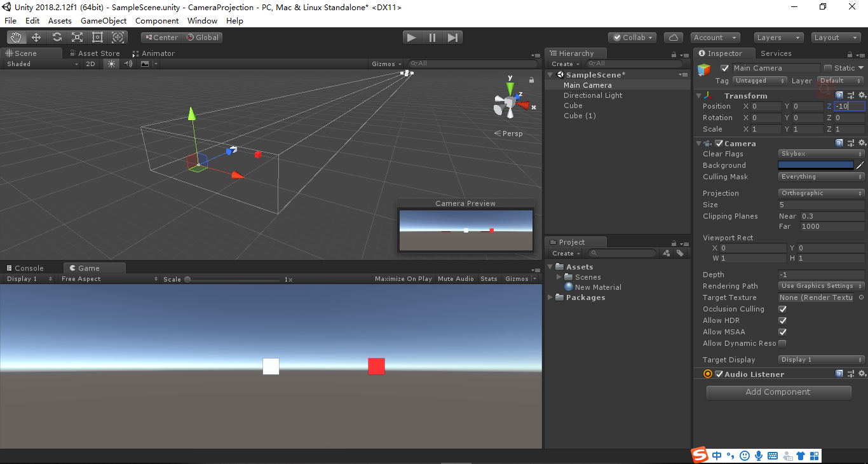Select the Rect tool
This screenshot has height=464, width=868.
[x=97, y=37]
